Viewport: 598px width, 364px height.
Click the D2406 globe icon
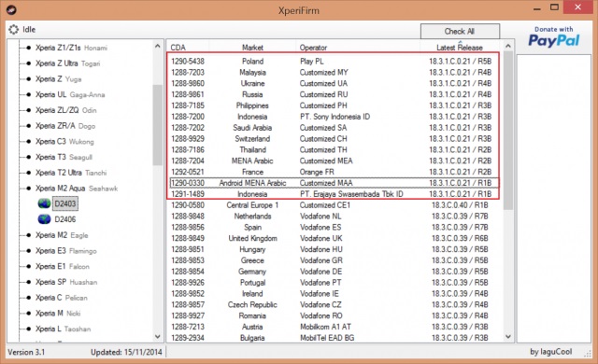(x=44, y=219)
